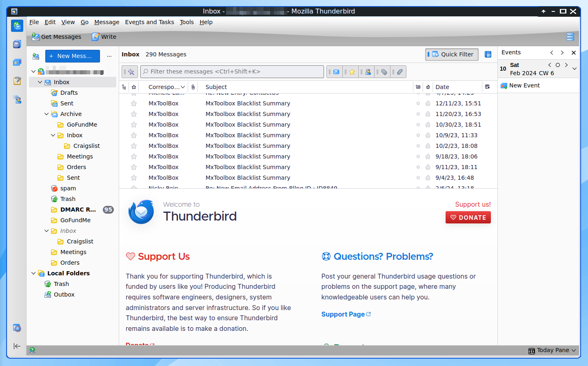Open Events and Tasks menu
This screenshot has height=366, width=588.
(149, 22)
